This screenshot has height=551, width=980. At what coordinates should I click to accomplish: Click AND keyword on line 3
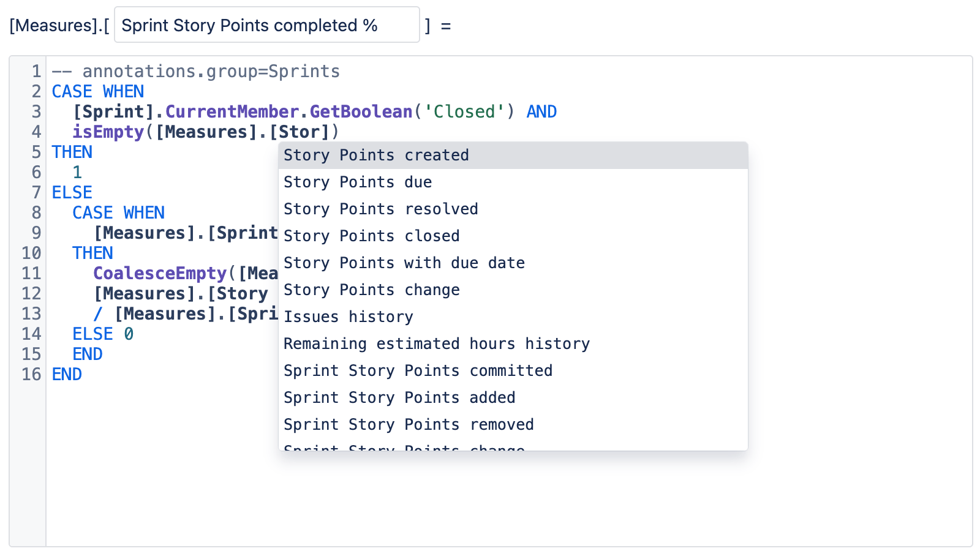(541, 112)
